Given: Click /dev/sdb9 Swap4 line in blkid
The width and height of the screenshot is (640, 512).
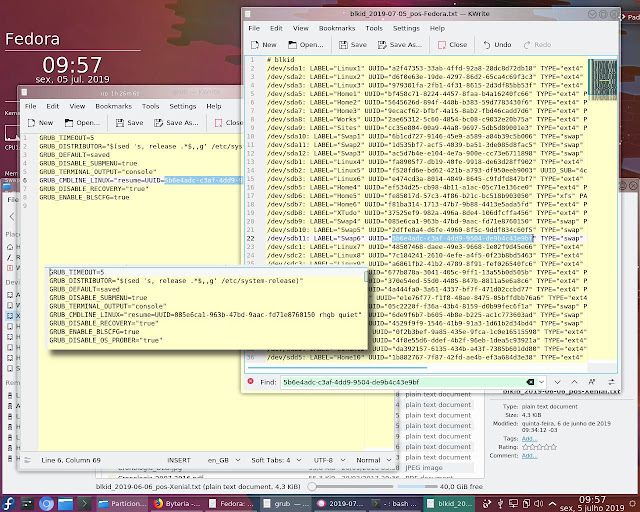Looking at the screenshot, I should coord(427,221).
